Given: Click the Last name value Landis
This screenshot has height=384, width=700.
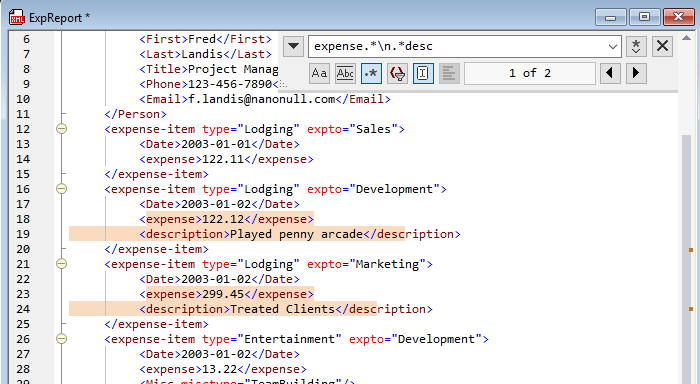Looking at the screenshot, I should coord(202,54).
